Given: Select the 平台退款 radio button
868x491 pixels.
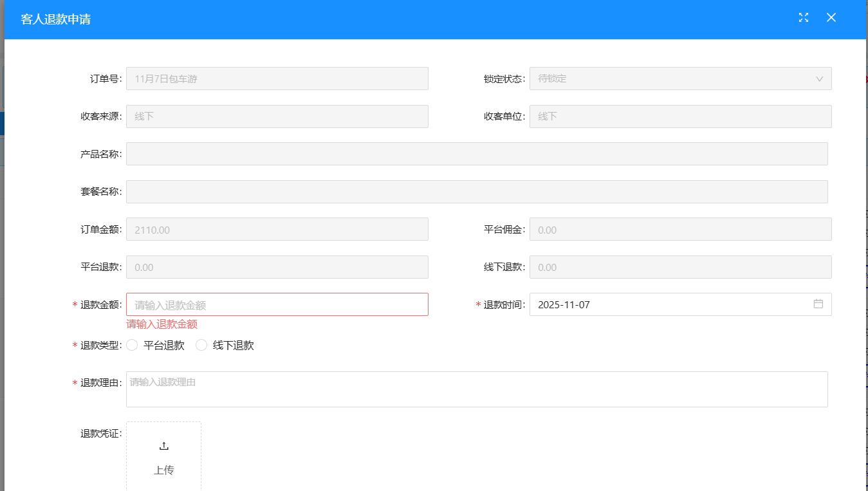Looking at the screenshot, I should (x=133, y=346).
